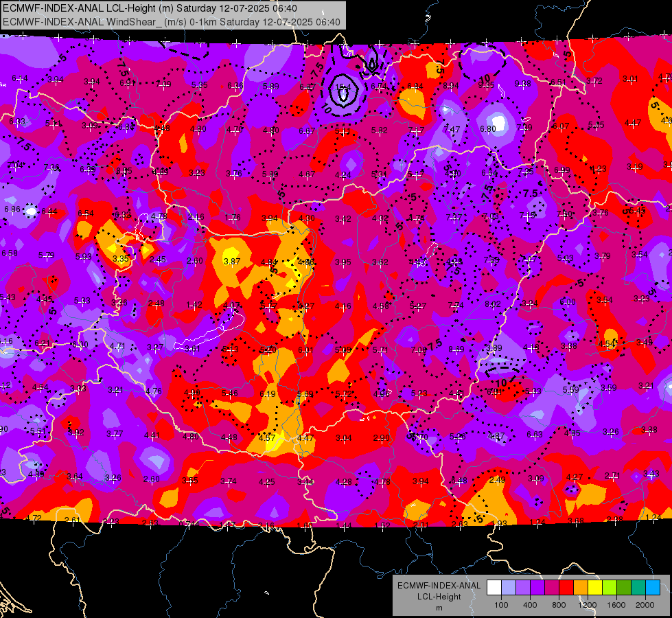Viewport: 672px width, 618px height.
Task: Click the grid value 3.01
Action: (630, 78)
